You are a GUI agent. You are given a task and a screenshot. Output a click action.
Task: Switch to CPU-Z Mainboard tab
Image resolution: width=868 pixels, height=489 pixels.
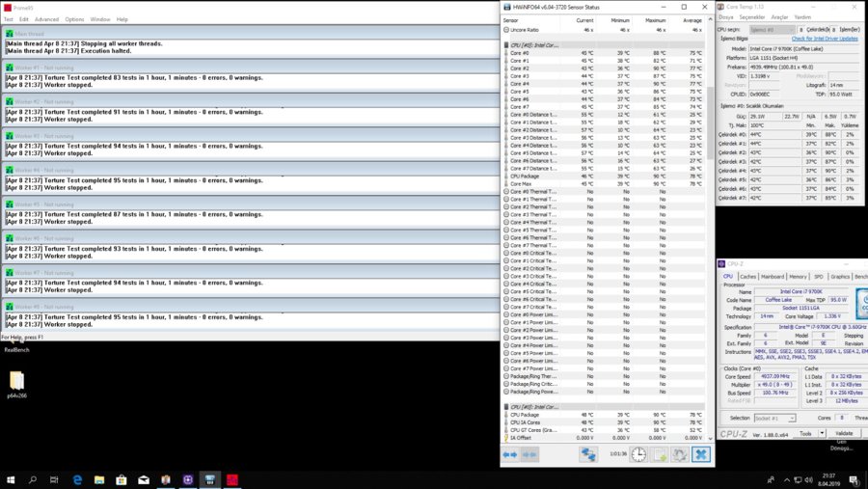click(x=773, y=277)
